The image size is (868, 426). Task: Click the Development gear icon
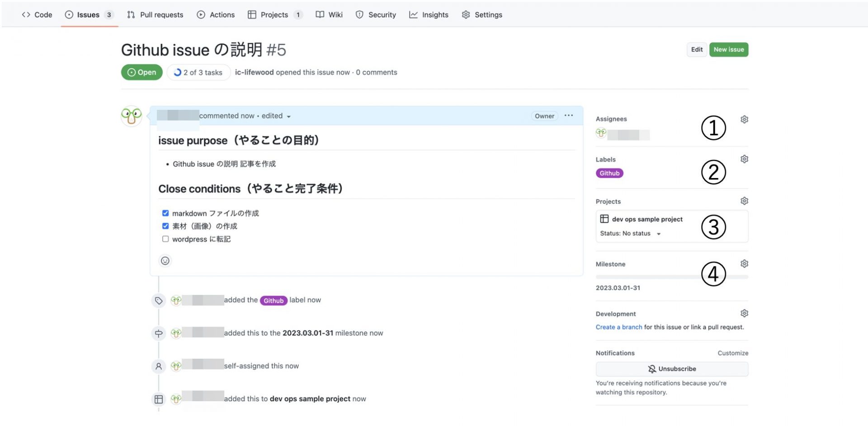pos(744,314)
